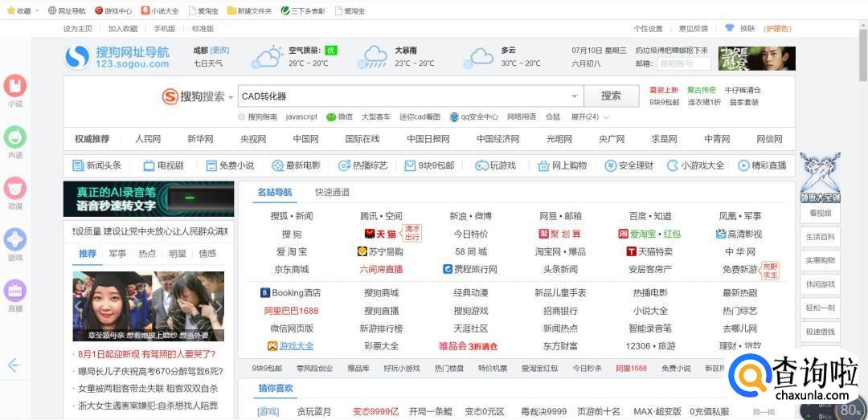Viewport: 868px width, 420px height.
Task: Click the 直播 sidebar icon
Action: [15, 292]
